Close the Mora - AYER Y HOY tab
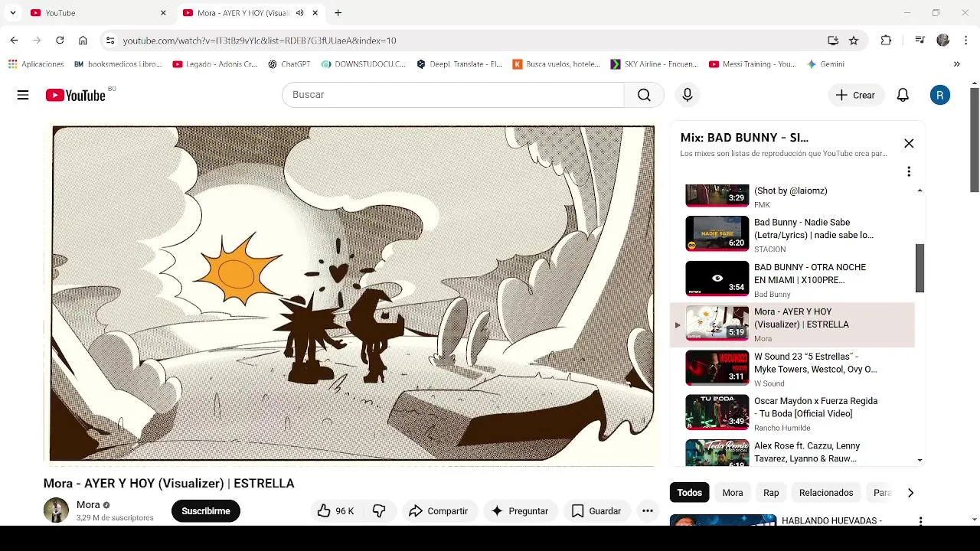The height and width of the screenshot is (551, 980). pyautogui.click(x=315, y=13)
